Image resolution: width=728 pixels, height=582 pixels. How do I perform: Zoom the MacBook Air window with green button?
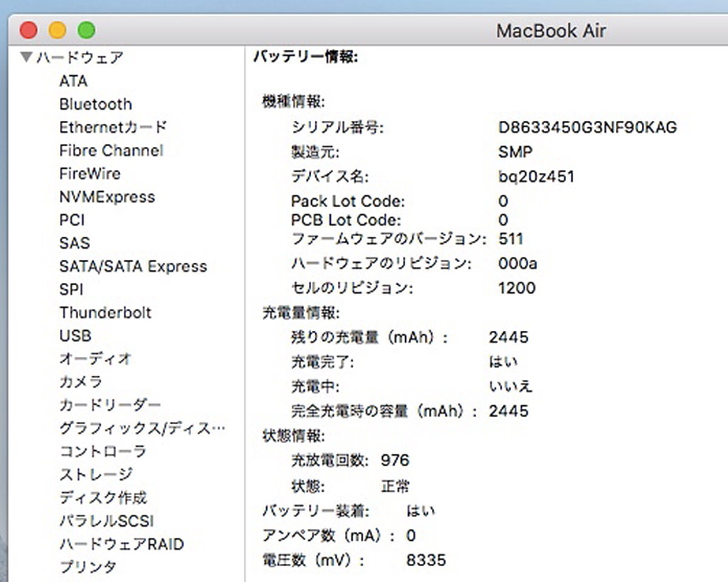[86, 30]
